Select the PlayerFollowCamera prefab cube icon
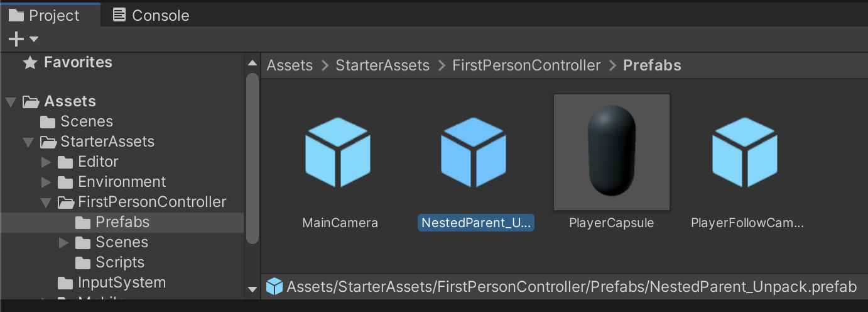The height and width of the screenshot is (312, 868). point(744,152)
